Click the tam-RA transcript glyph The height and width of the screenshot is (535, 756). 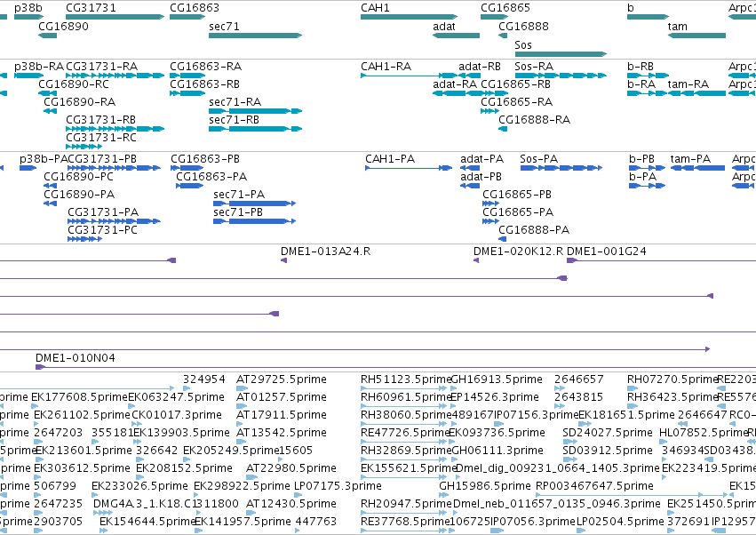[696, 93]
